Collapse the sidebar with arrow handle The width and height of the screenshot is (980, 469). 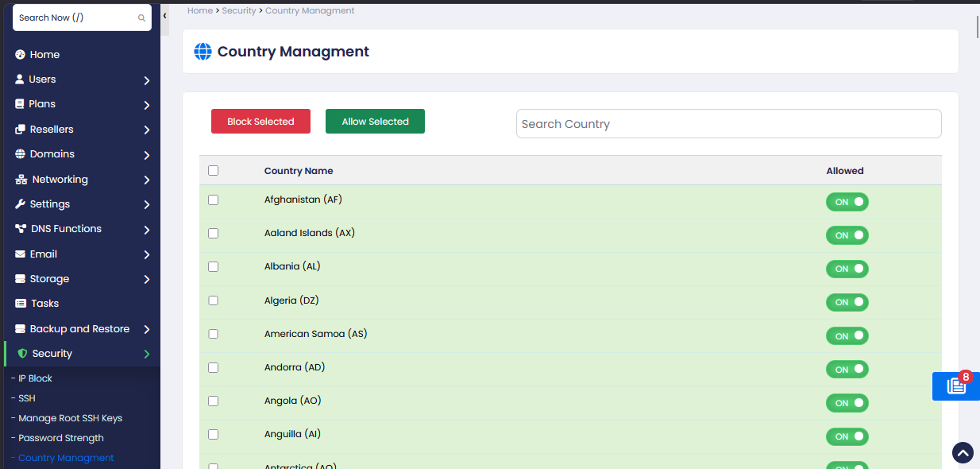coord(164,16)
